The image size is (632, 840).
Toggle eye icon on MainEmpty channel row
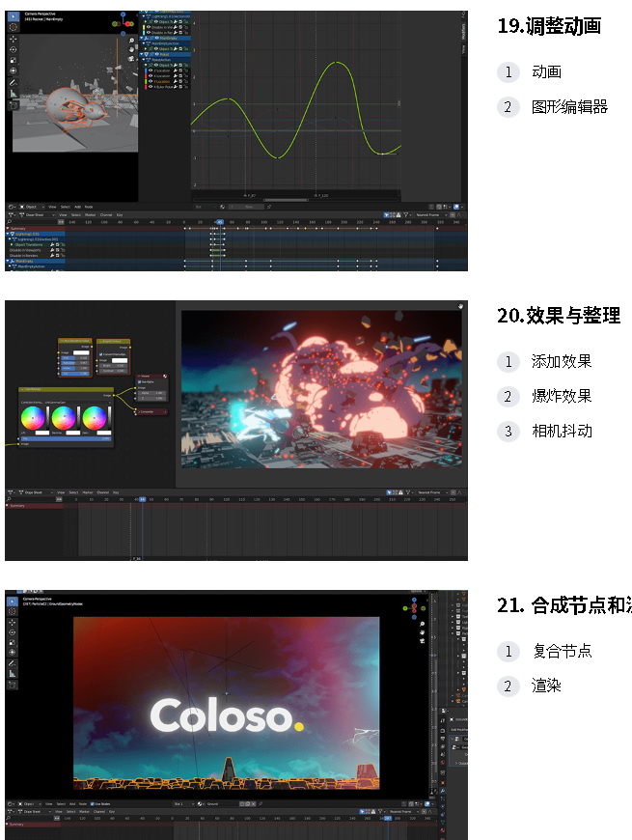(x=157, y=38)
